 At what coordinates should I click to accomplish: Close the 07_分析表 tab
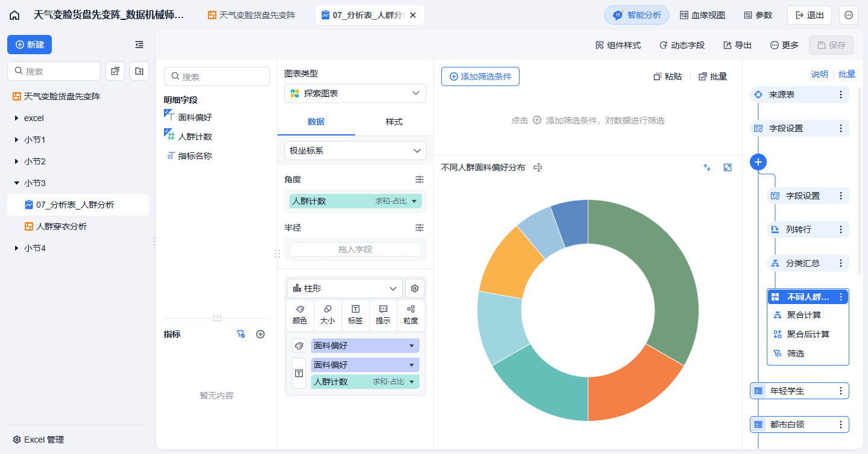413,15
